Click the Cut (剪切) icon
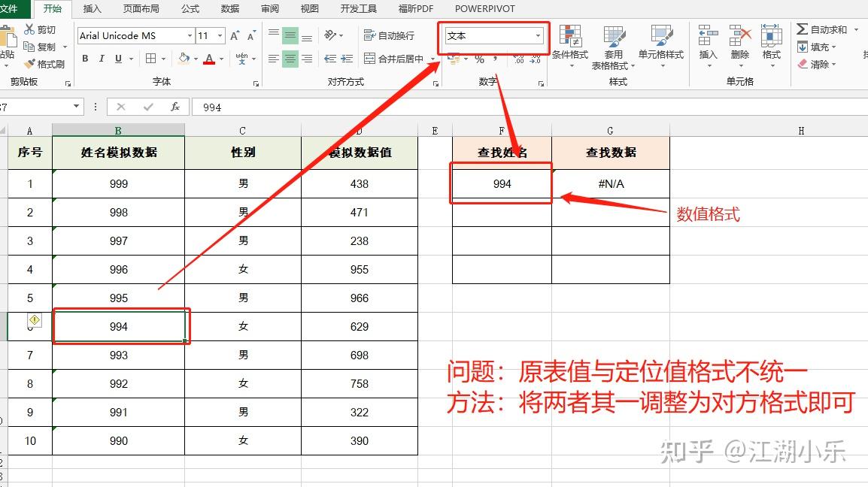868x487 pixels. [29, 29]
